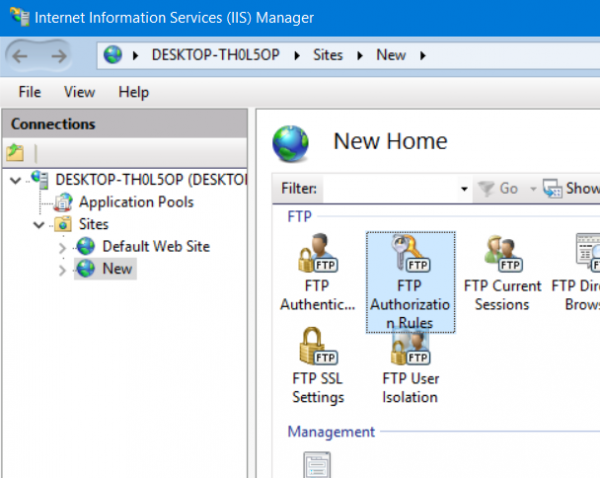Open FTP Authentication feature icon
The width and height of the screenshot is (600, 478).
click(x=317, y=259)
